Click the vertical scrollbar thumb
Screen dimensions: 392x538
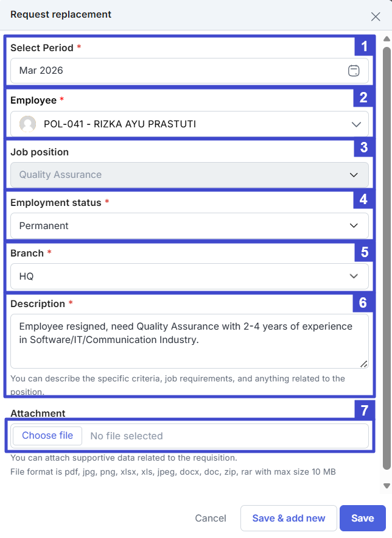pyautogui.click(x=387, y=256)
